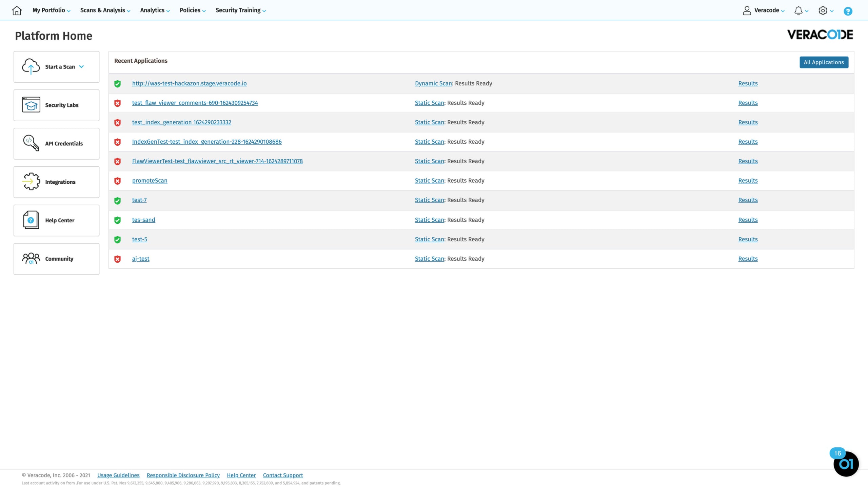Expand the Analytics menu
Screen dimensions: 868x488
coord(155,10)
